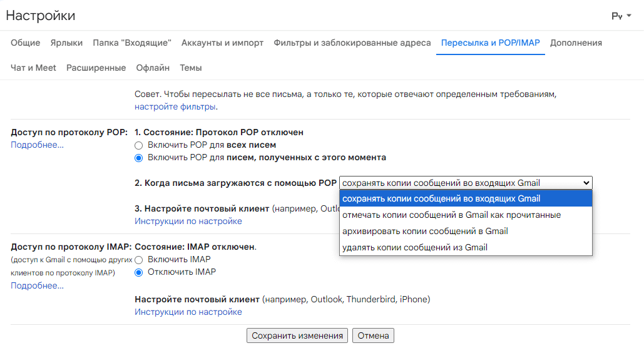Enable the "Включить IMAP" radio option

(139, 260)
